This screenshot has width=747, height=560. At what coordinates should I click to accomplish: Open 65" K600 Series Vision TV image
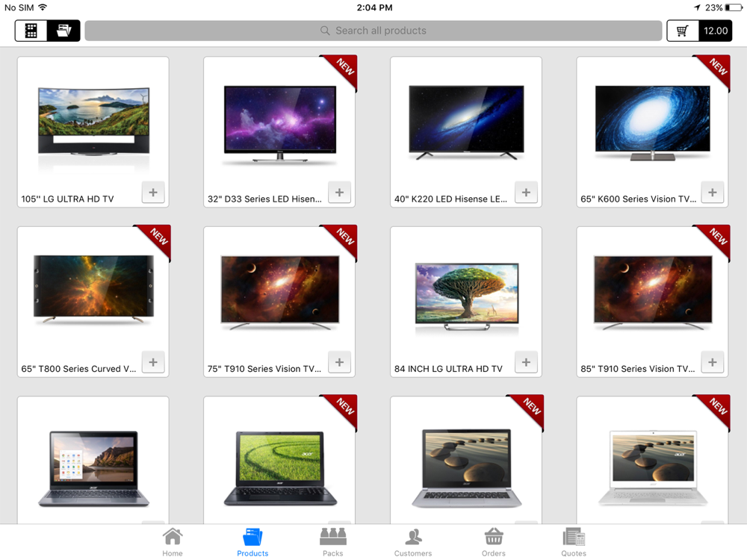pos(653,123)
